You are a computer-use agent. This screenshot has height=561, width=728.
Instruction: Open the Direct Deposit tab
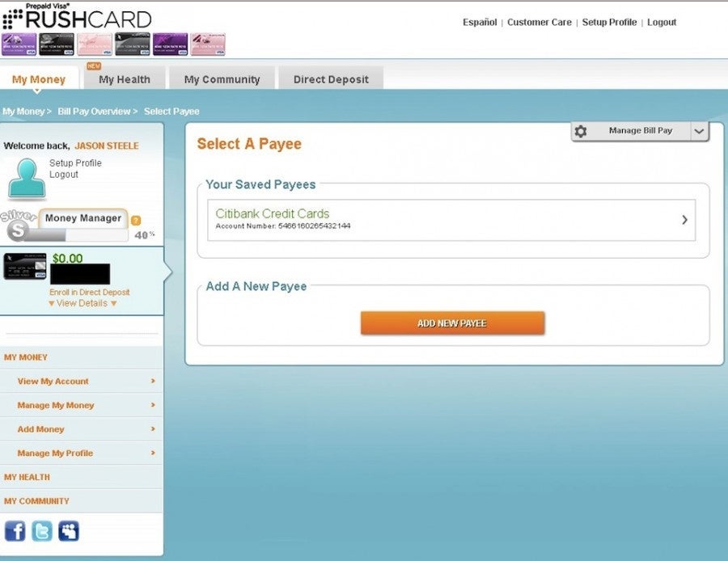coord(331,79)
